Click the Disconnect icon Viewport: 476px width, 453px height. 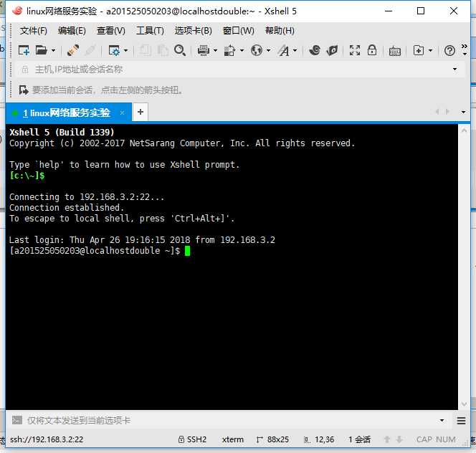[90, 50]
